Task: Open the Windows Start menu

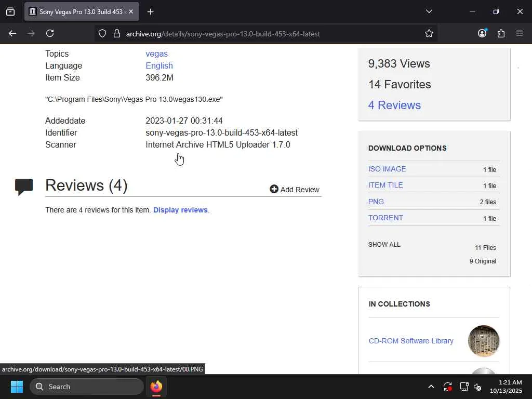Action: point(17,387)
